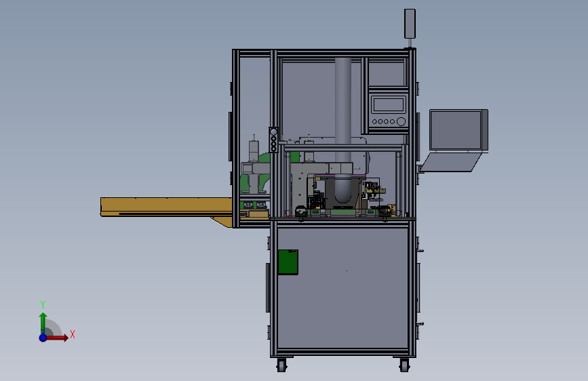Viewport: 588px width, 381px height.
Task: Select the signal tower light atop the machine
Action: tap(410, 24)
